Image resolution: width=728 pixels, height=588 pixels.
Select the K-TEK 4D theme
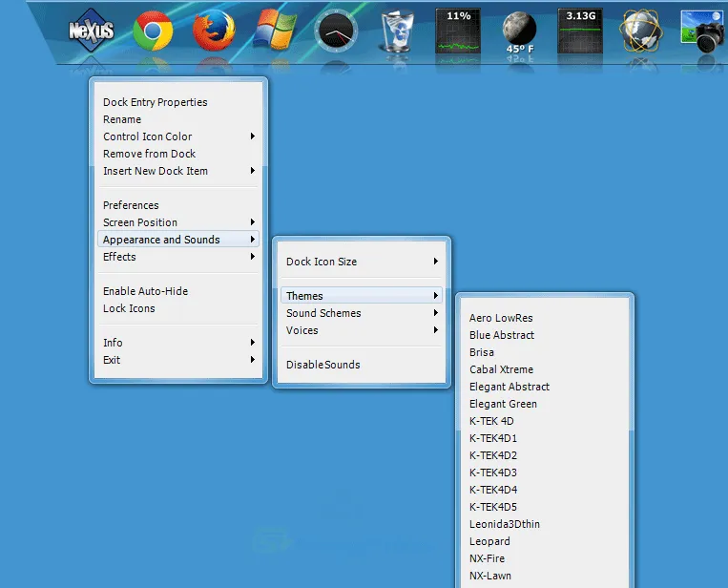coord(545,421)
